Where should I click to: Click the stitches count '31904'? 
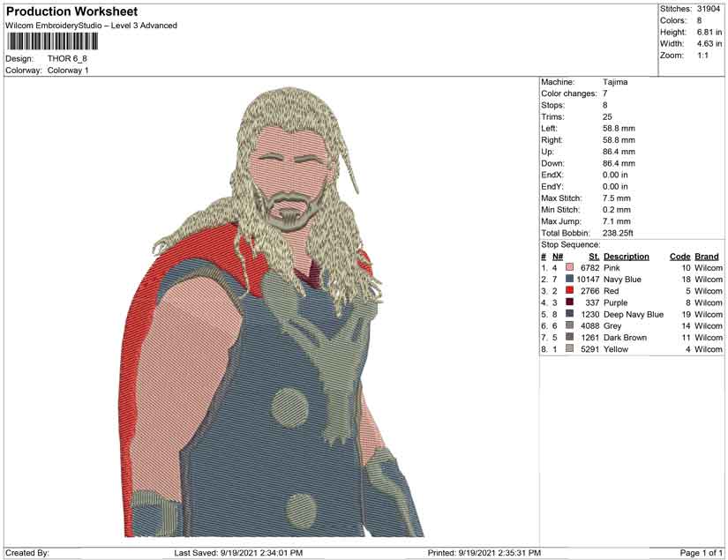(x=709, y=9)
